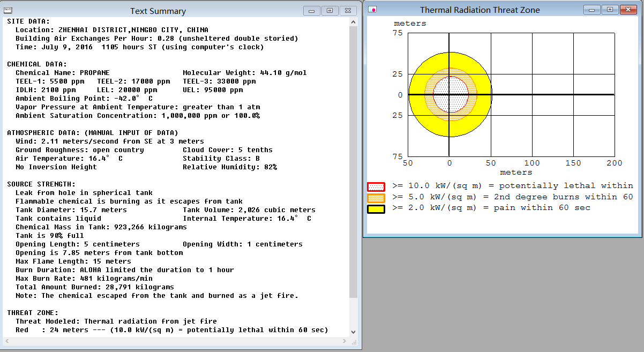Click 'TEEL-3: 33000 ppm' value
Screen dimensions: 644x352
[x=219, y=81]
